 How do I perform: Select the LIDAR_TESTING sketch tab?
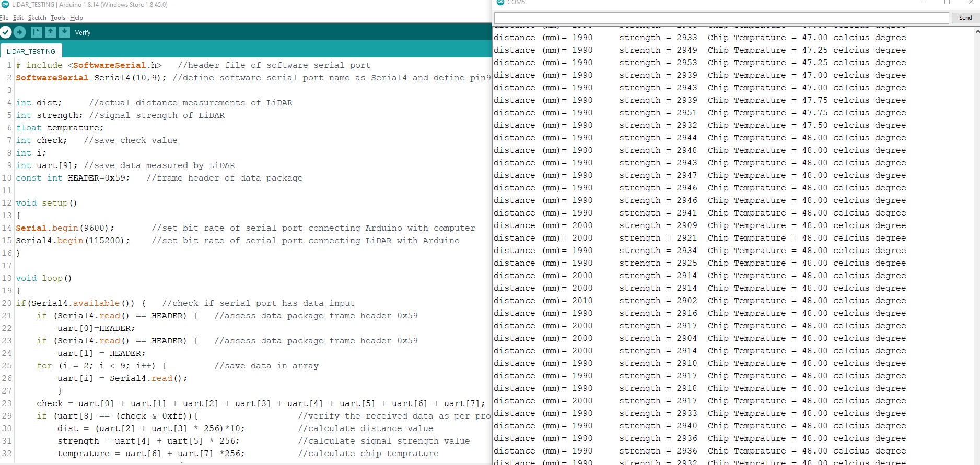31,51
